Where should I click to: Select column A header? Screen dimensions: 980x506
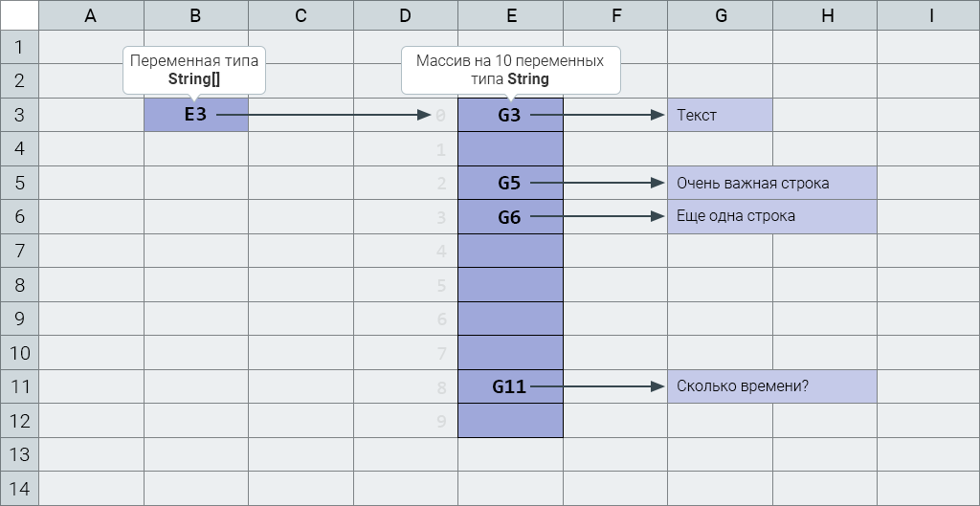pos(91,15)
